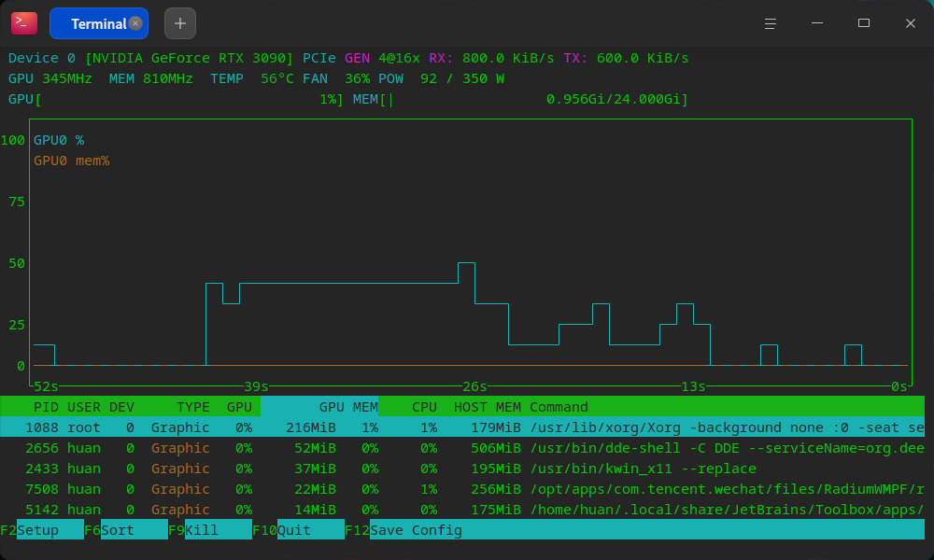
Task: Select the Xorg process row, PID 1088
Action: click(x=462, y=427)
